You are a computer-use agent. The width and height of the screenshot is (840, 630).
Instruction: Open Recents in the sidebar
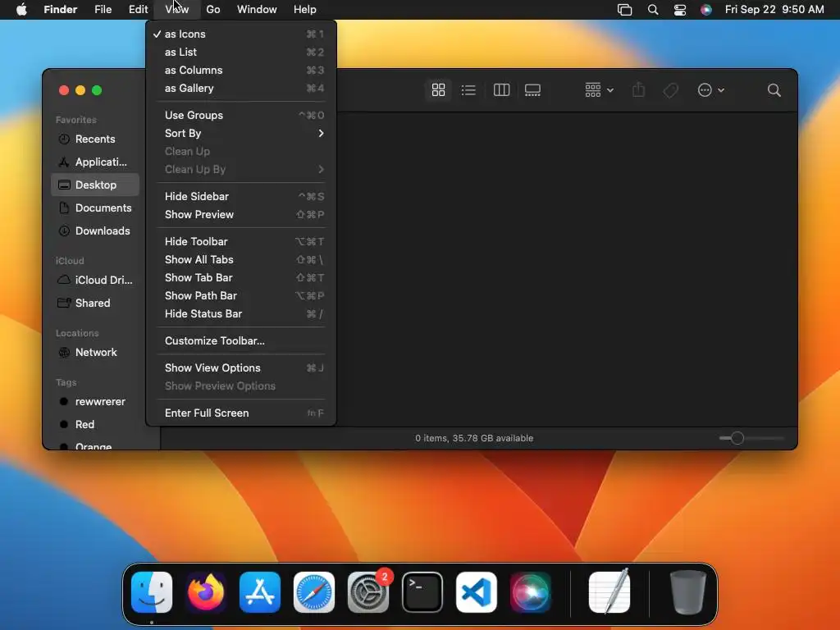point(95,139)
